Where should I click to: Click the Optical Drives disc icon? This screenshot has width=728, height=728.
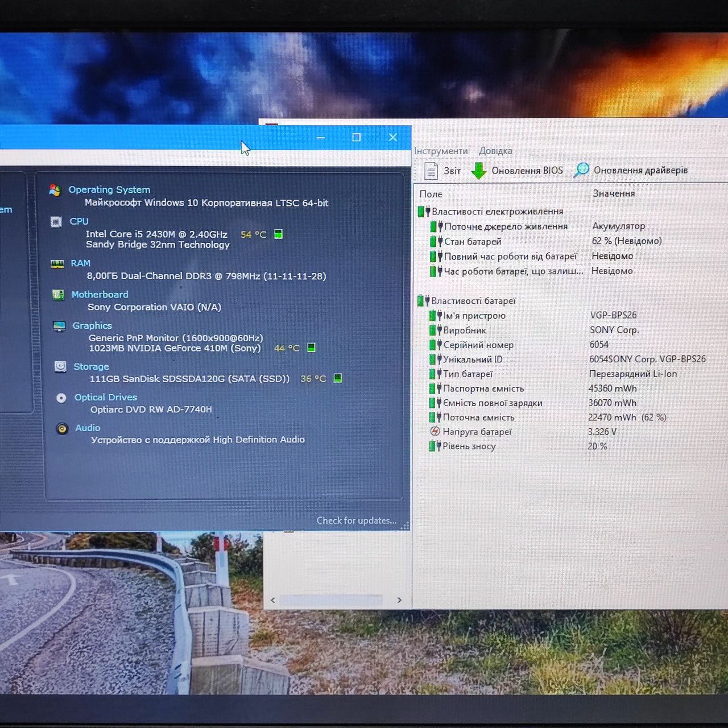click(61, 398)
